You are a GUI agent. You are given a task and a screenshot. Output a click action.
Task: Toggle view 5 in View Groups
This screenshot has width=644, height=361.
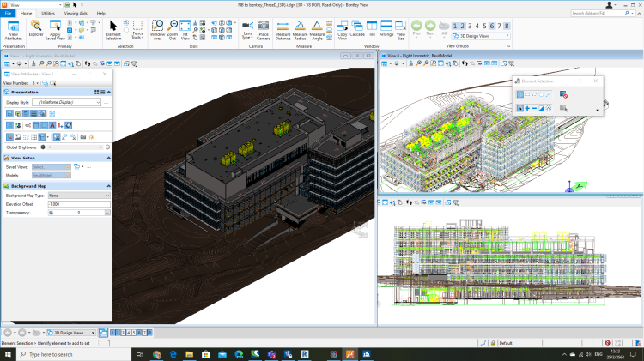(483, 26)
